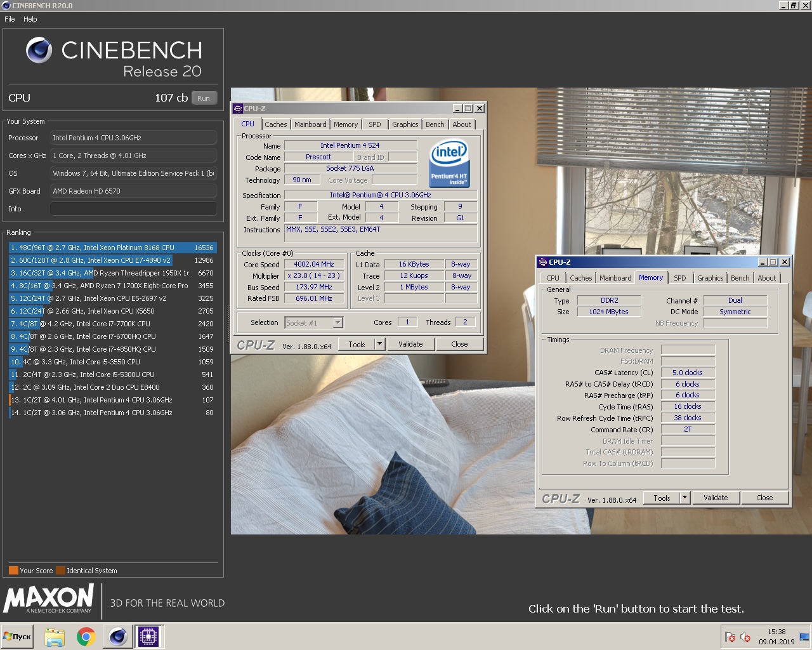Image resolution: width=812 pixels, height=650 pixels.
Task: Click the CAS# Latency value 5.0 clocks
Action: 688,373
